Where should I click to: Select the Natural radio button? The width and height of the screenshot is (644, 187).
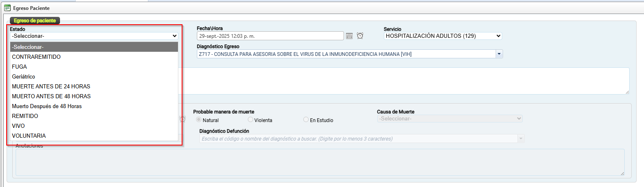[199, 120]
